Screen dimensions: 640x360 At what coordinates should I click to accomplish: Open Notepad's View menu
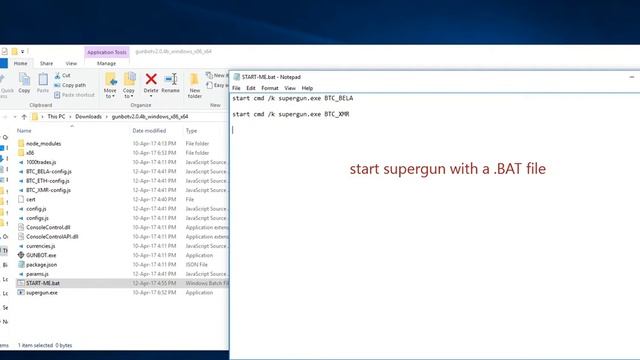(x=290, y=88)
